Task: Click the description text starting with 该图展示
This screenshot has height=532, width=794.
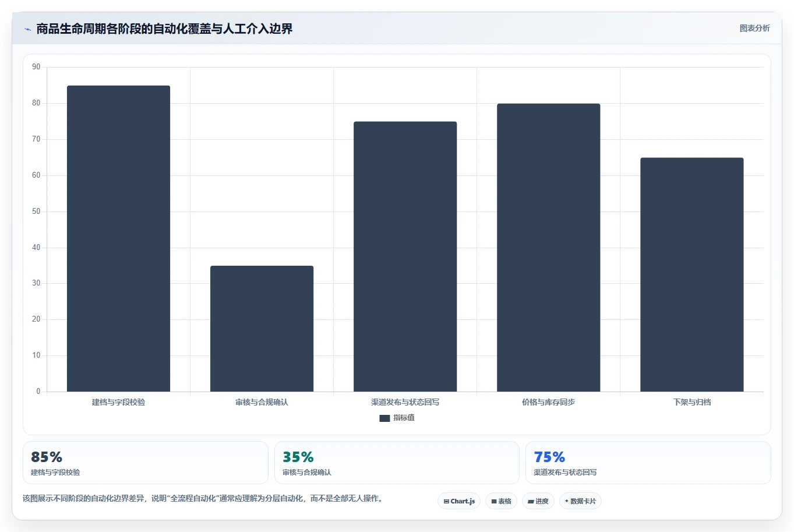Action: 204,498
